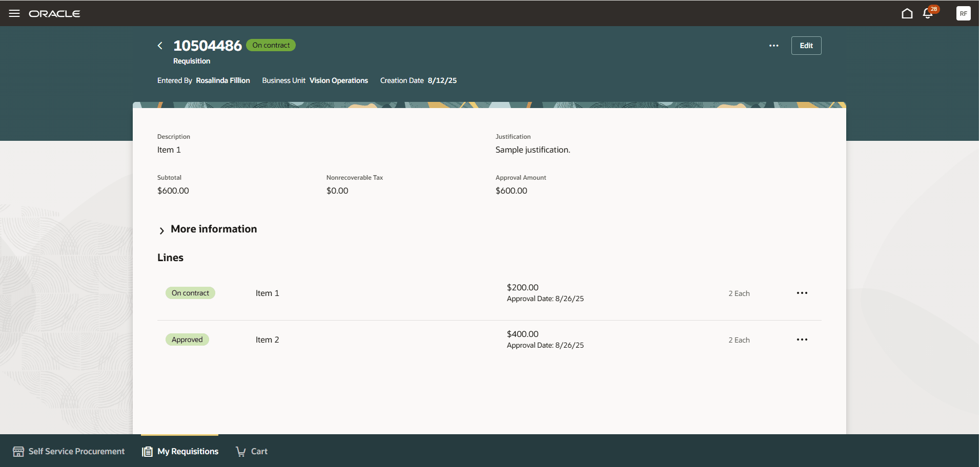Image resolution: width=980 pixels, height=467 pixels.
Task: Open row actions menu for Item 1 line
Action: pos(802,292)
